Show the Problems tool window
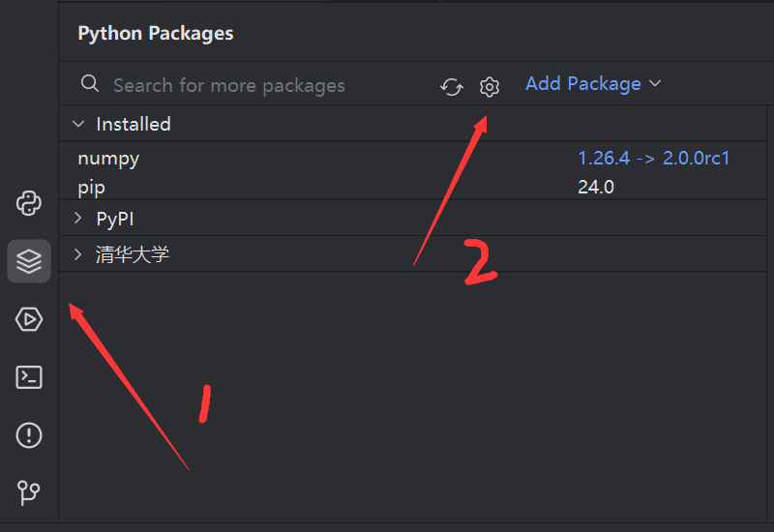 pos(29,435)
